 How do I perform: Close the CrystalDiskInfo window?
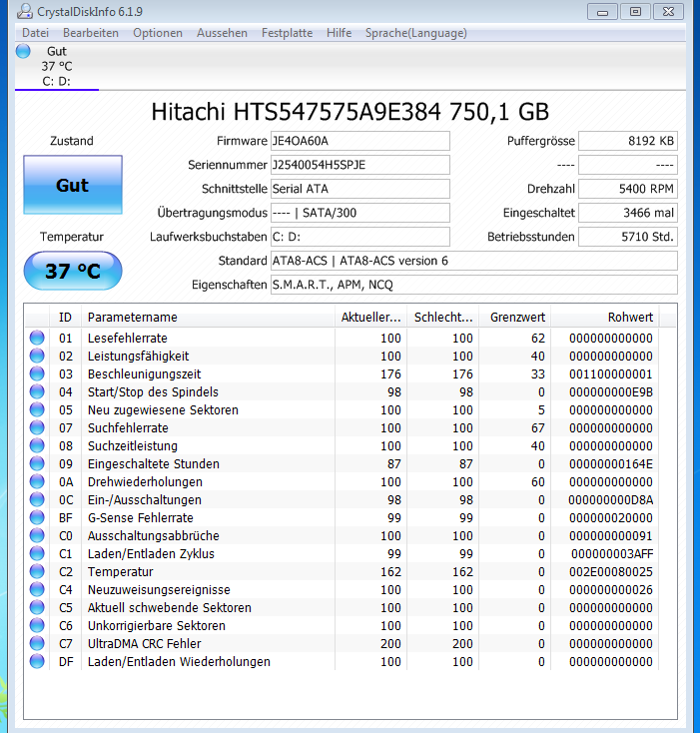(669, 12)
